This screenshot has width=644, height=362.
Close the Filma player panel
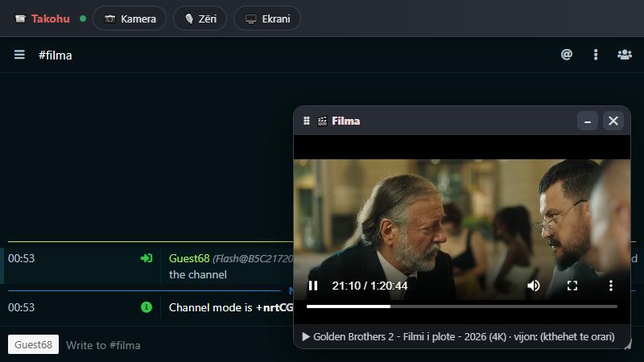tap(613, 121)
